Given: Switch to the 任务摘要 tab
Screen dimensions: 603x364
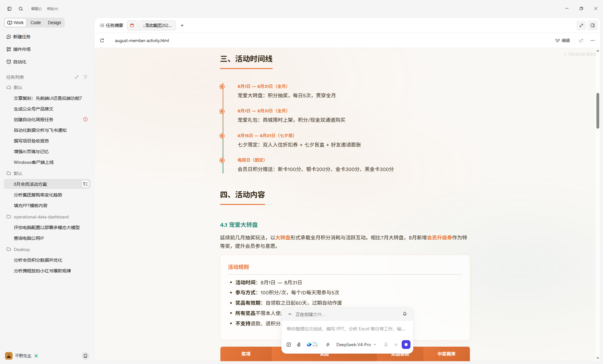Looking at the screenshot, I should [111, 25].
